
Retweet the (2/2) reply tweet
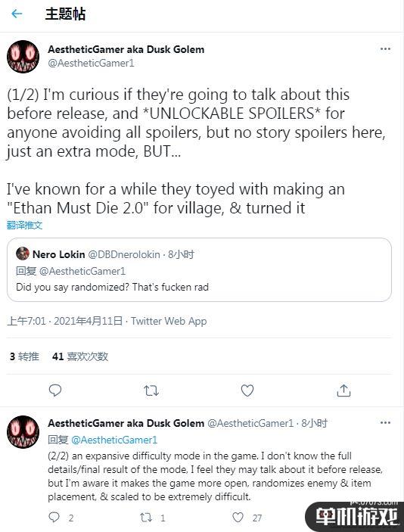(x=146, y=518)
